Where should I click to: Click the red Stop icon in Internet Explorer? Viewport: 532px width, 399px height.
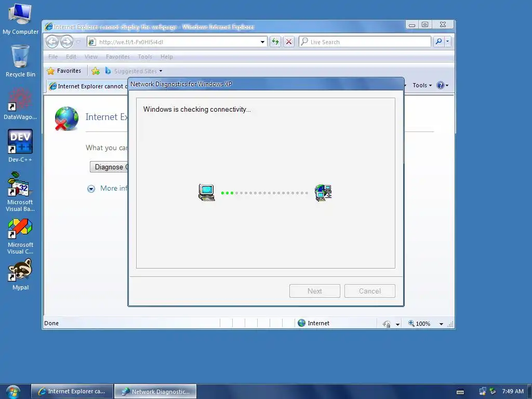(289, 42)
